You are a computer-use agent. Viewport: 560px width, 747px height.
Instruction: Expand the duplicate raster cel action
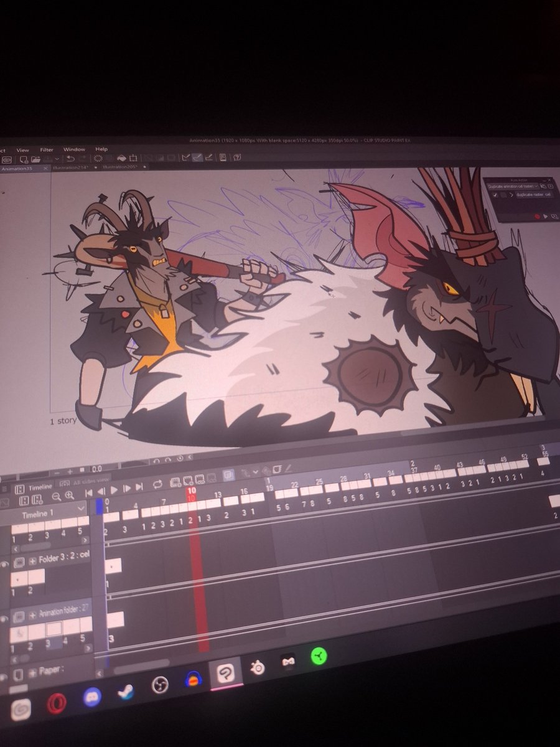pos(510,195)
